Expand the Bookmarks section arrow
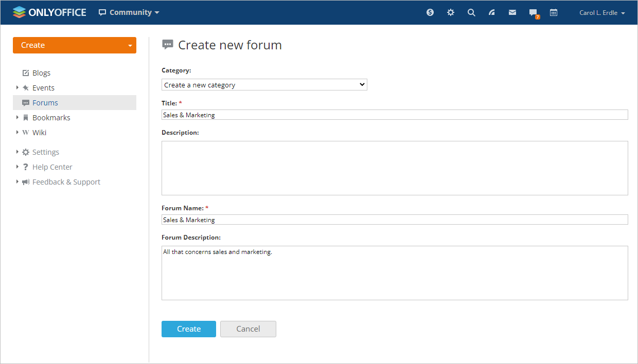This screenshot has width=638, height=364. [17, 117]
